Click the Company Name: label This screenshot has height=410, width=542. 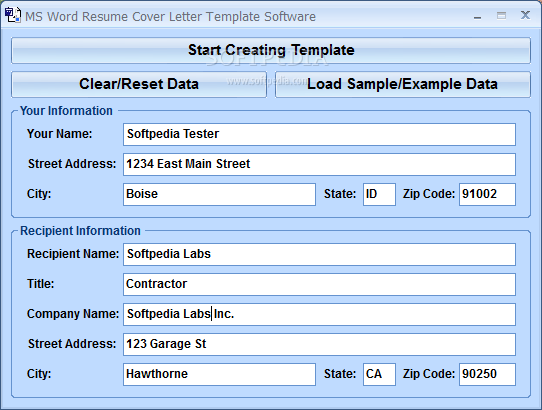click(x=73, y=314)
